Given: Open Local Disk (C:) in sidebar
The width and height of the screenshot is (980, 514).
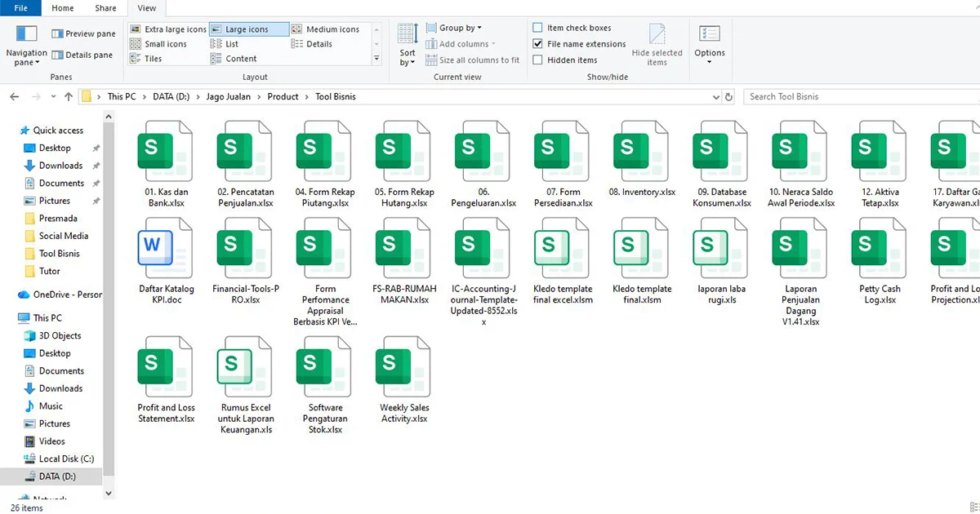Looking at the screenshot, I should [x=66, y=459].
